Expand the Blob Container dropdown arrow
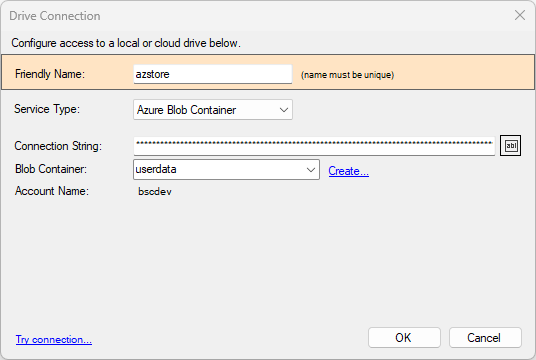The width and height of the screenshot is (536, 360). tap(310, 170)
